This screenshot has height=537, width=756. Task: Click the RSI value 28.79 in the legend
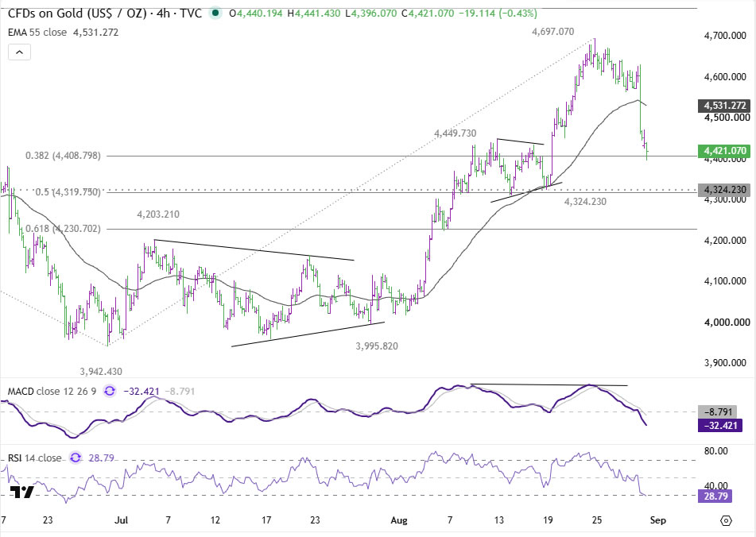pyautogui.click(x=101, y=458)
